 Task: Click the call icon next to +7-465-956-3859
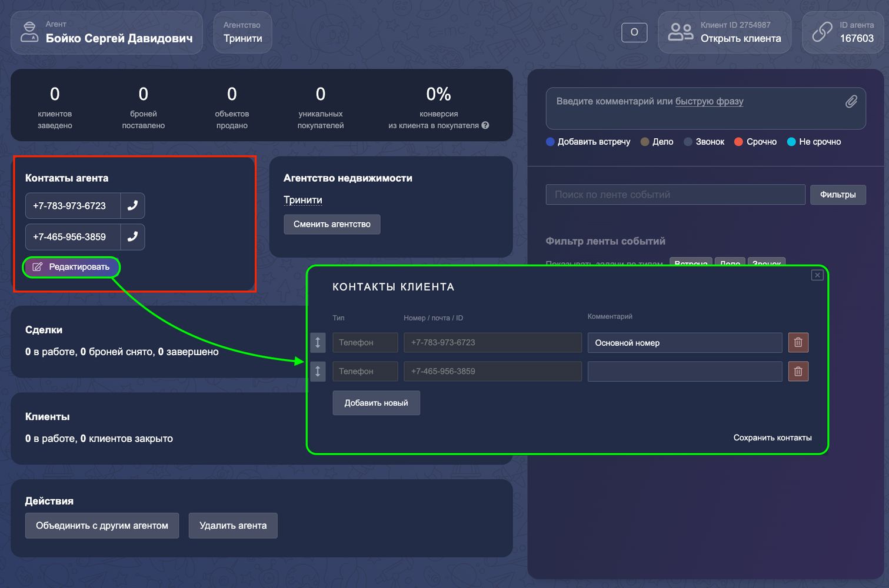click(x=132, y=236)
